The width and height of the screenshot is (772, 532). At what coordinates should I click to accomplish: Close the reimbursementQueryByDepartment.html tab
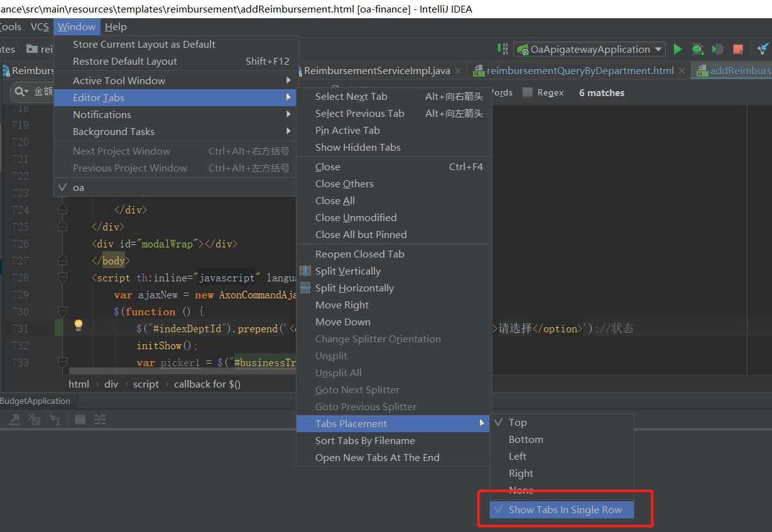pyautogui.click(x=682, y=71)
